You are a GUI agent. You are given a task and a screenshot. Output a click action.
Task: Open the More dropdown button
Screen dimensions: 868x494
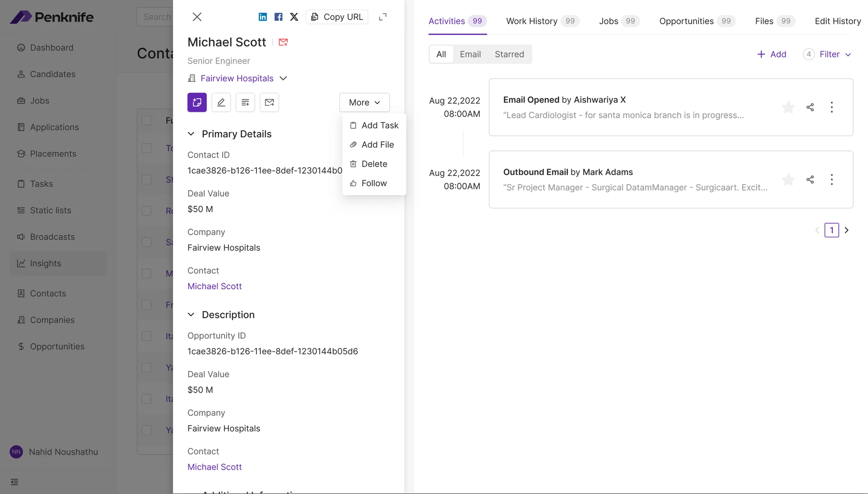coord(364,103)
